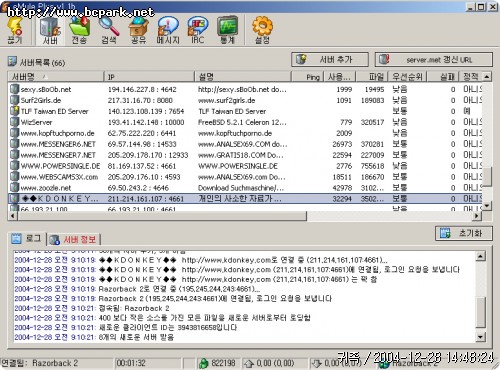Click status bar 연결됨: Razorback 2 text
The image size is (500, 370).
pyautogui.click(x=40, y=363)
